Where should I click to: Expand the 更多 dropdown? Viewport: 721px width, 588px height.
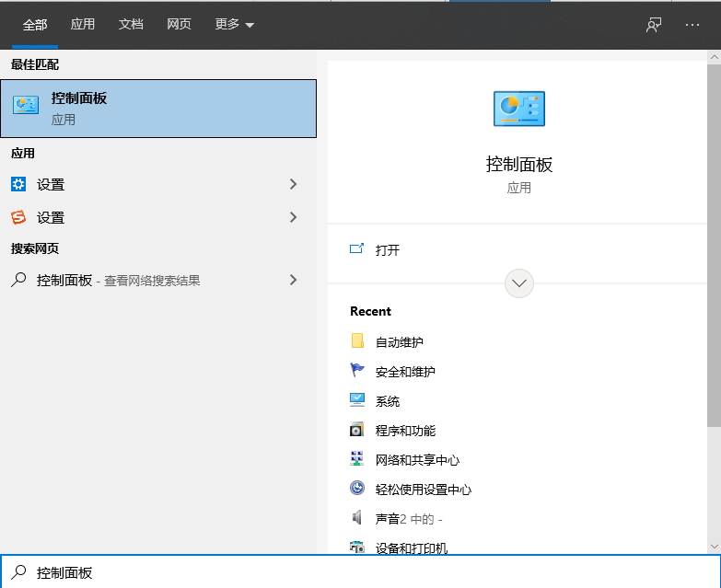point(234,25)
